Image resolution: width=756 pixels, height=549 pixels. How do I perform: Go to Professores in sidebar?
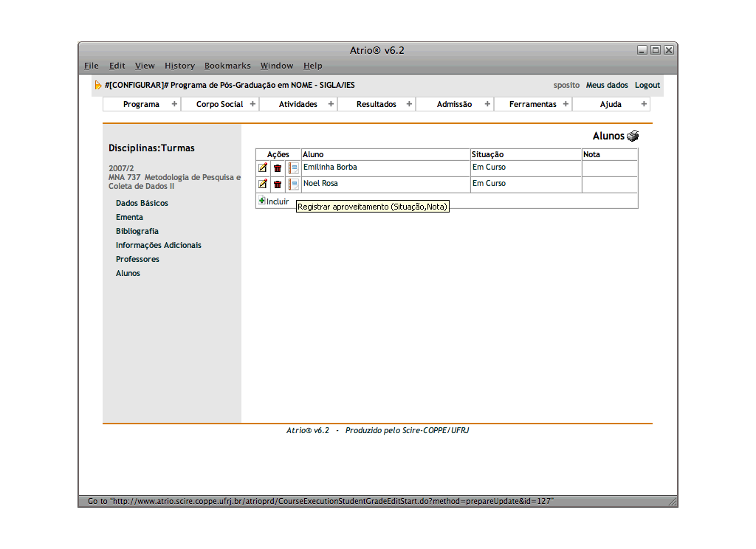point(137,259)
